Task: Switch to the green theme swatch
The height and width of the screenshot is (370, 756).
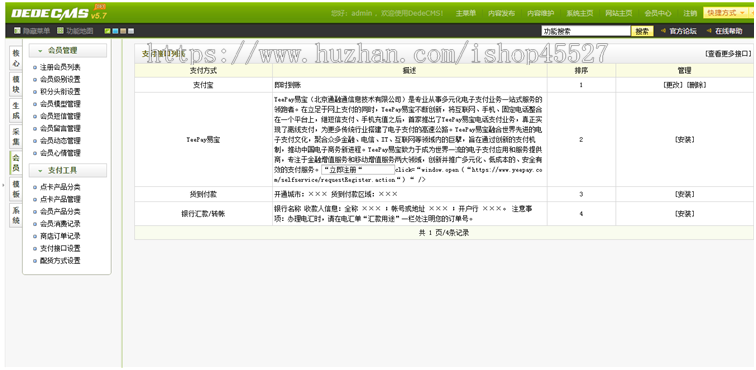Action: (108, 31)
